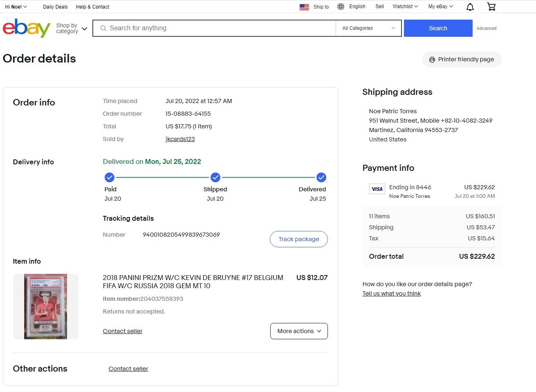Image resolution: width=536 pixels, height=392 pixels.
Task: Click the globe language icon
Action: (341, 7)
